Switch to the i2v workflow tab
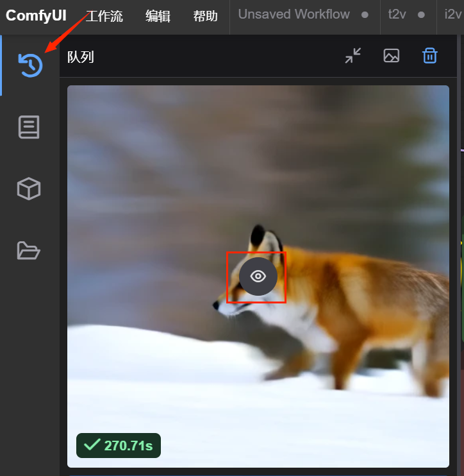Viewport: 464px width, 476px height. [453, 15]
